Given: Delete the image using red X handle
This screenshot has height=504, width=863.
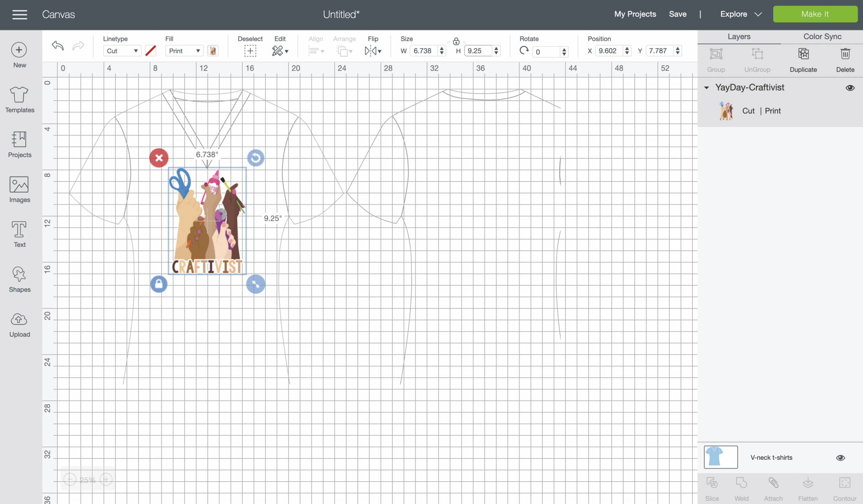Looking at the screenshot, I should pyautogui.click(x=159, y=158).
